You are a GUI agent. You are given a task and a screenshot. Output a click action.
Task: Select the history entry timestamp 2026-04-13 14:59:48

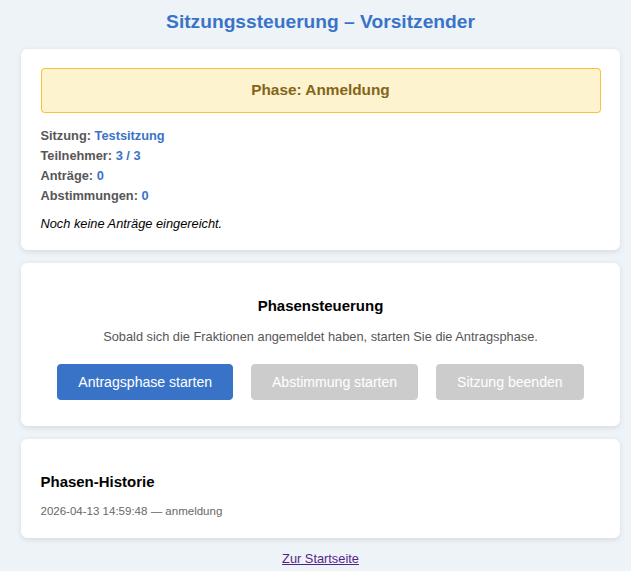[x=94, y=511]
